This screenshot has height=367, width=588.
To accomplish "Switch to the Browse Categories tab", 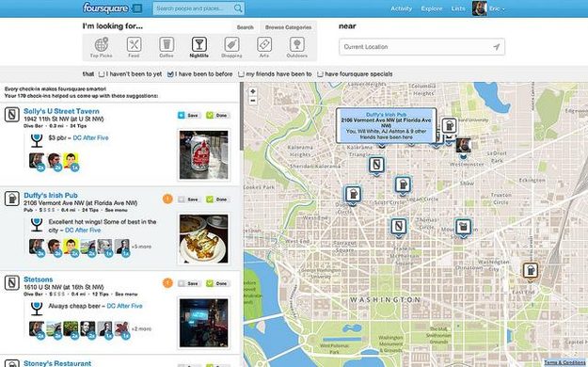I will (288, 27).
